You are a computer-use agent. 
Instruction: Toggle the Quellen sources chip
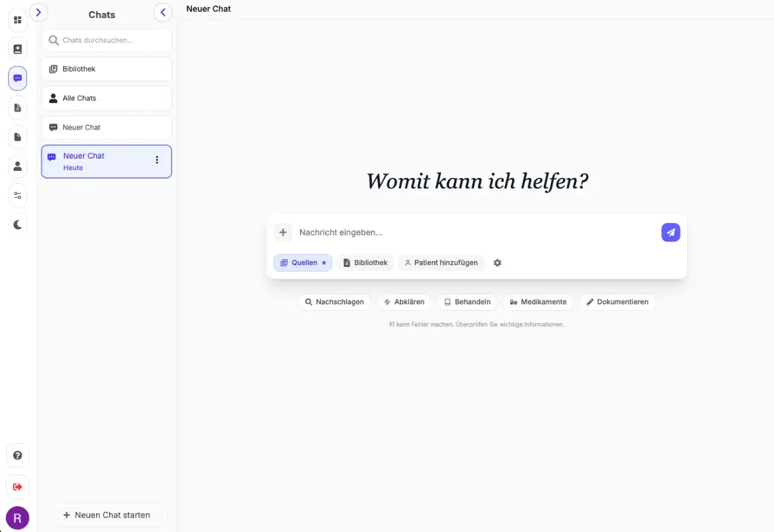303,262
